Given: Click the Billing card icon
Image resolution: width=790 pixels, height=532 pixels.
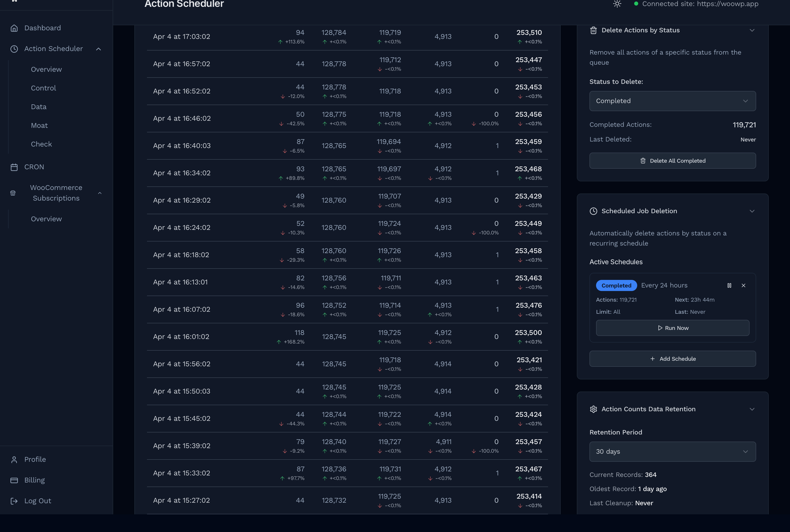Looking at the screenshot, I should (14, 480).
